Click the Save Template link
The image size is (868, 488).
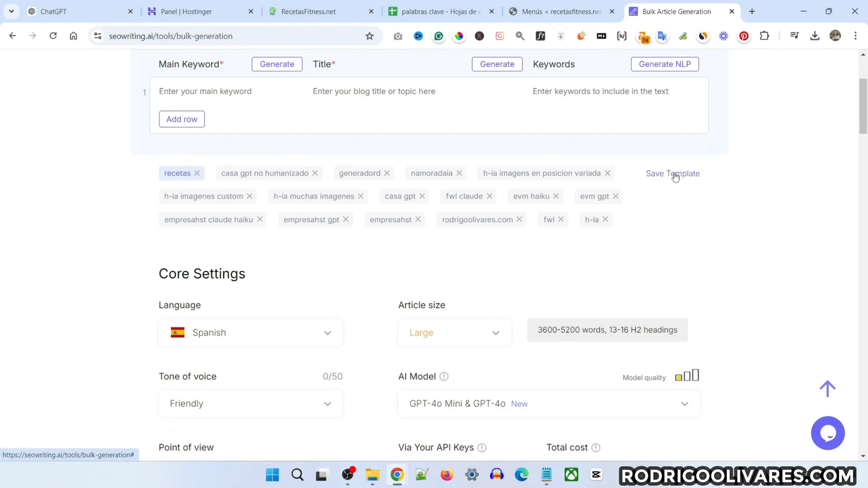tap(672, 174)
